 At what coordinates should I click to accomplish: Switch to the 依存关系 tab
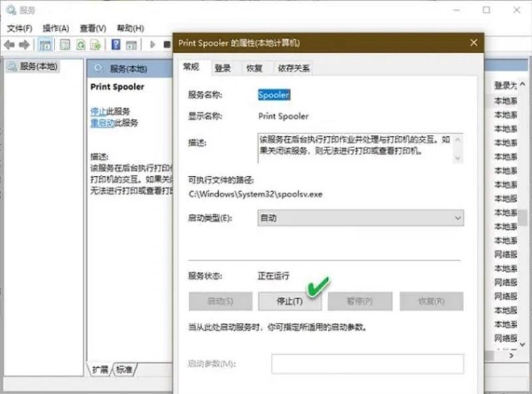point(293,68)
